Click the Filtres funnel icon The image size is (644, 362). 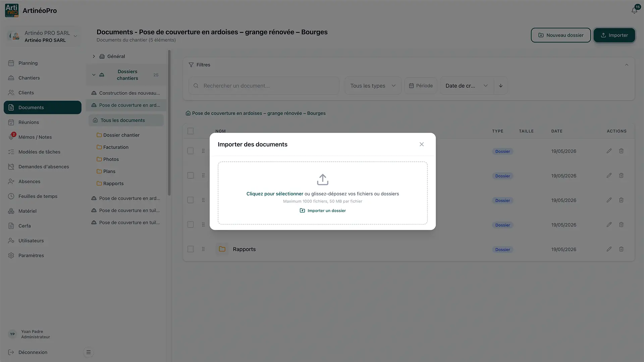pyautogui.click(x=191, y=65)
